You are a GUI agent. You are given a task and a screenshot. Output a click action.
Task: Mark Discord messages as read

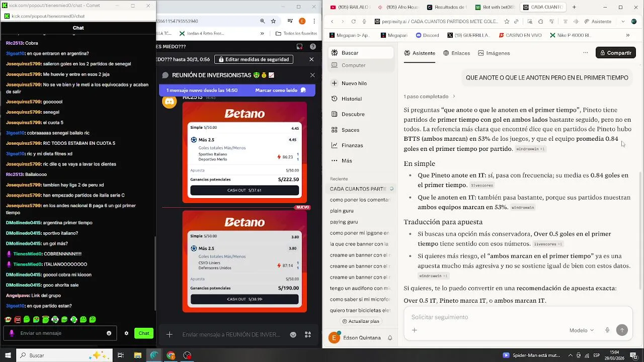point(281,90)
